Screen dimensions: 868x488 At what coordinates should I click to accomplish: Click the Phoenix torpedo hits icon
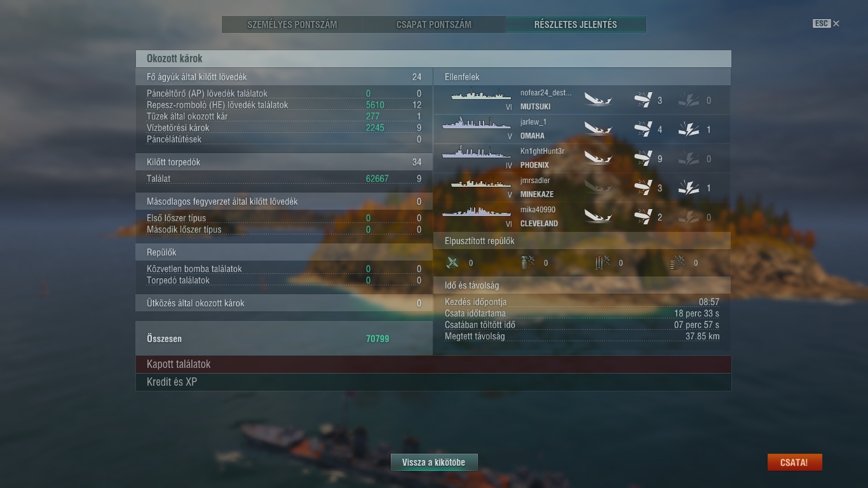644,159
